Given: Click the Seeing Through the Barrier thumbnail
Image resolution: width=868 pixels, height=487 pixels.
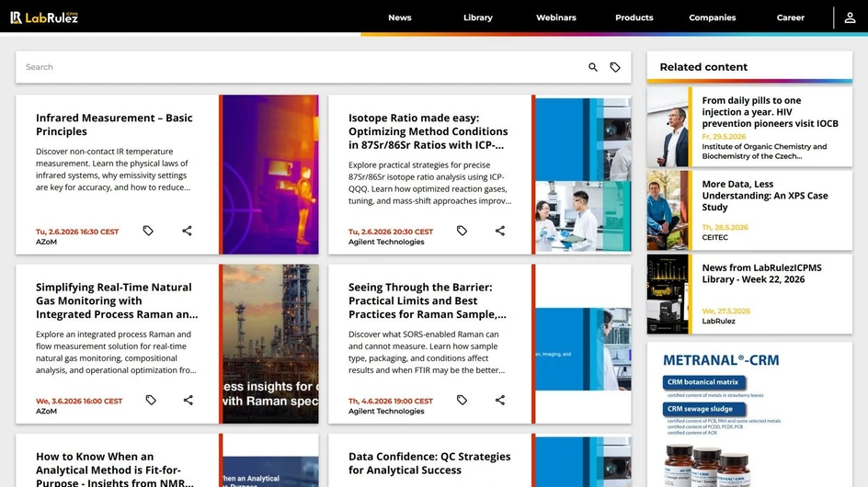Looking at the screenshot, I should (x=583, y=344).
